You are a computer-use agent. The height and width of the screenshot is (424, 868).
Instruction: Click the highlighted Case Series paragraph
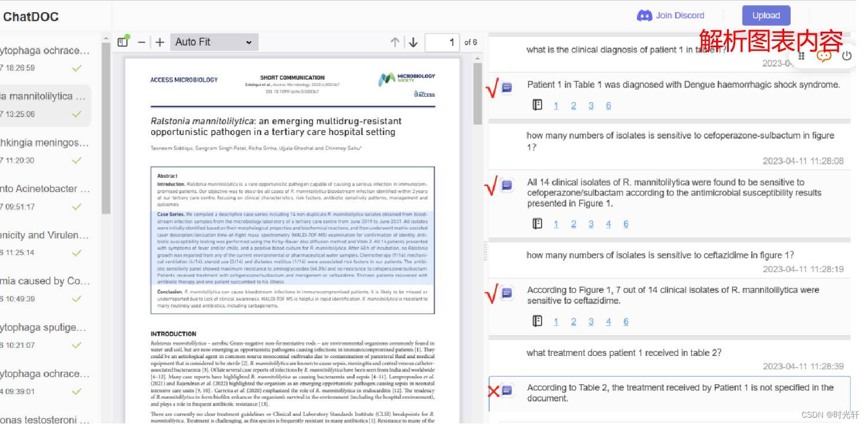(293, 247)
